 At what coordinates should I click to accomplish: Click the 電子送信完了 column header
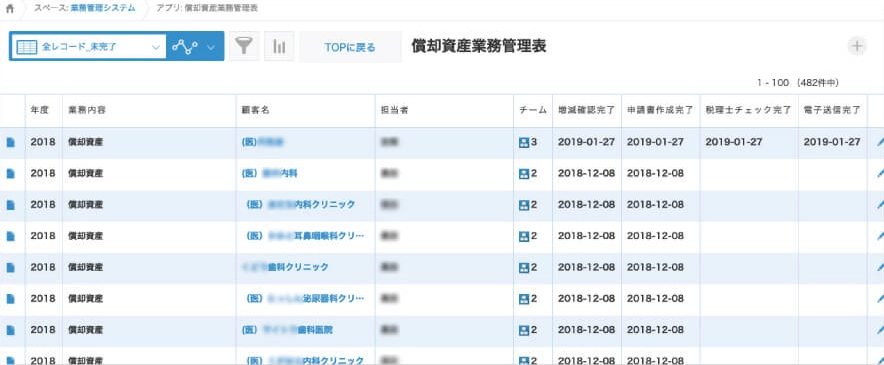[x=832, y=111]
